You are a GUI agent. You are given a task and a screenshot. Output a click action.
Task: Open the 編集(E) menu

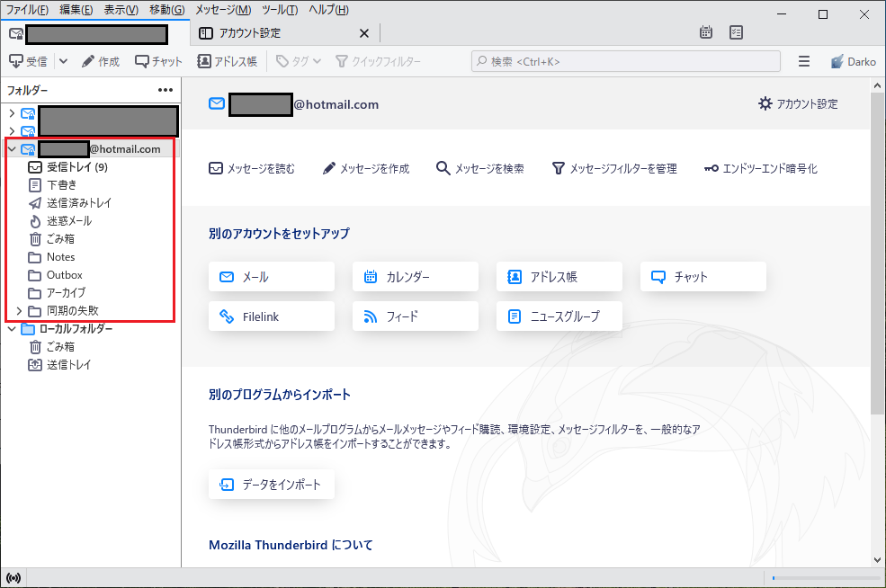point(76,10)
